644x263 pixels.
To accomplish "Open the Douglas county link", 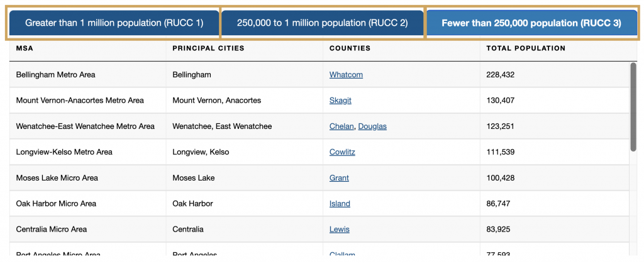I will (x=372, y=126).
